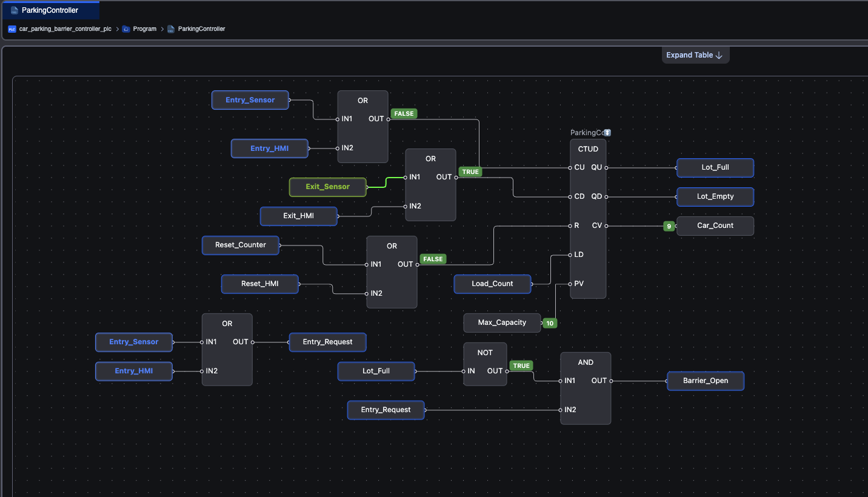Click the AND block
Screen dimensions: 868x497
[586, 388]
